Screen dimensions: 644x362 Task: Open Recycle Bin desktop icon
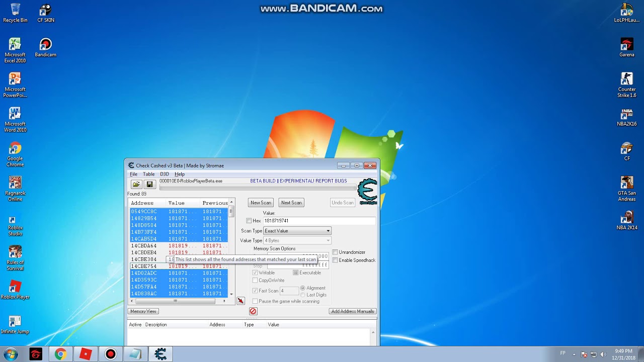[x=15, y=13]
